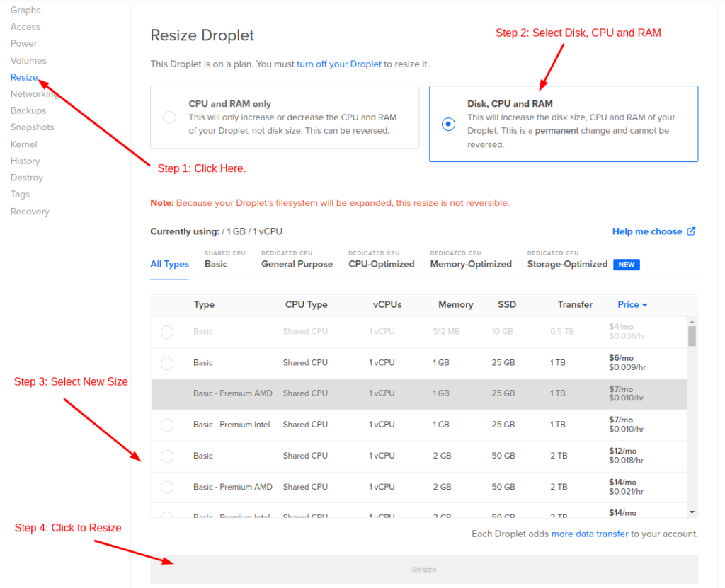The height and width of the screenshot is (588, 725).
Task: Click the NEW badge on Storage-Optimized
Action: 627,265
